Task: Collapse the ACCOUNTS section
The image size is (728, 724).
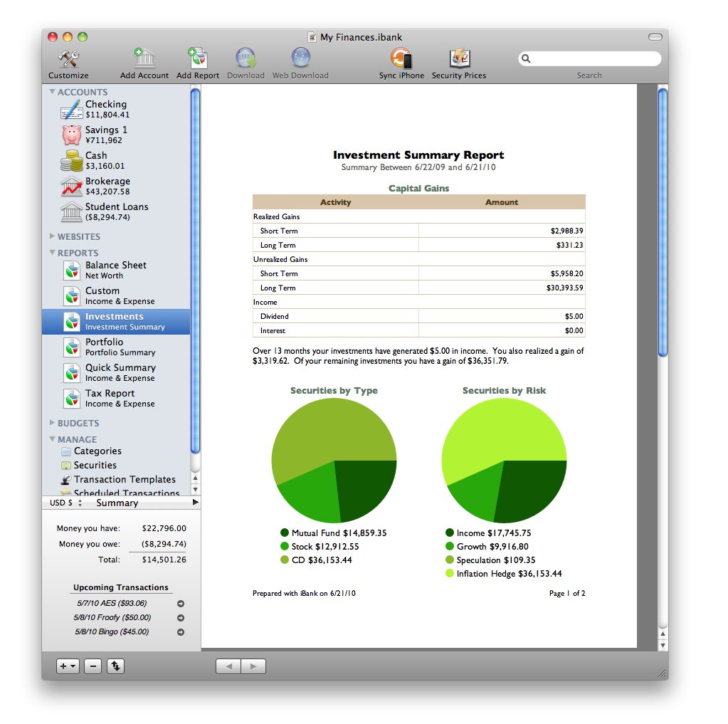Action: (52, 92)
